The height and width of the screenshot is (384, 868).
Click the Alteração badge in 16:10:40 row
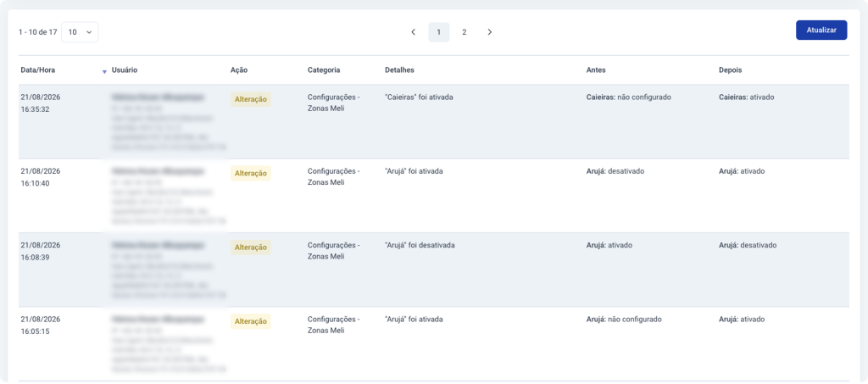tap(251, 173)
